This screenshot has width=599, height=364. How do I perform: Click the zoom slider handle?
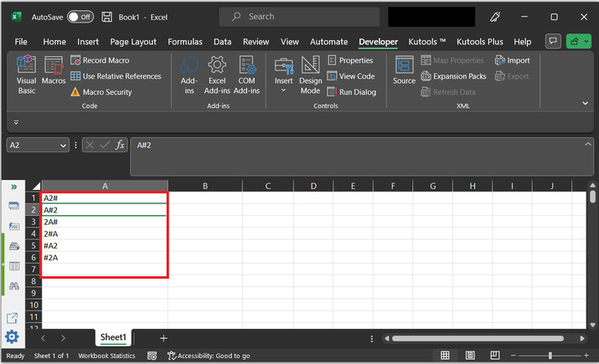pos(550,356)
